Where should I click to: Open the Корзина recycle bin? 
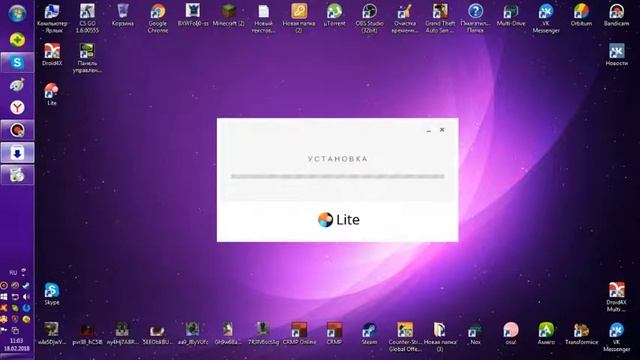click(122, 15)
